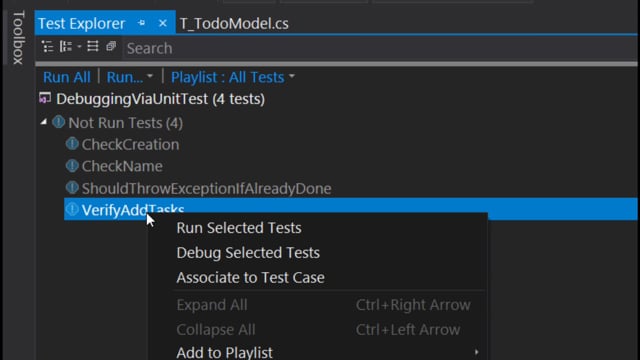The image size is (640, 360).
Task: Collapse the Not Run Tests group
Action: (44, 122)
